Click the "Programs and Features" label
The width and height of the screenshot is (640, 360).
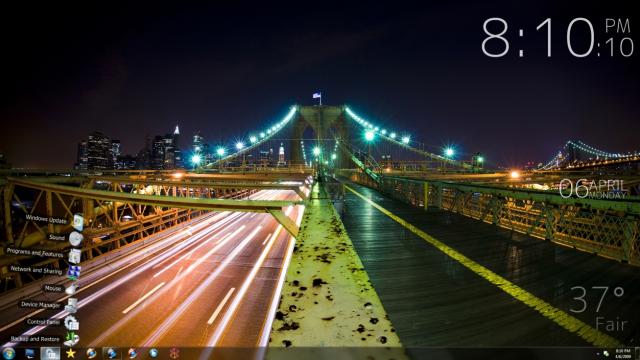pos(35,253)
